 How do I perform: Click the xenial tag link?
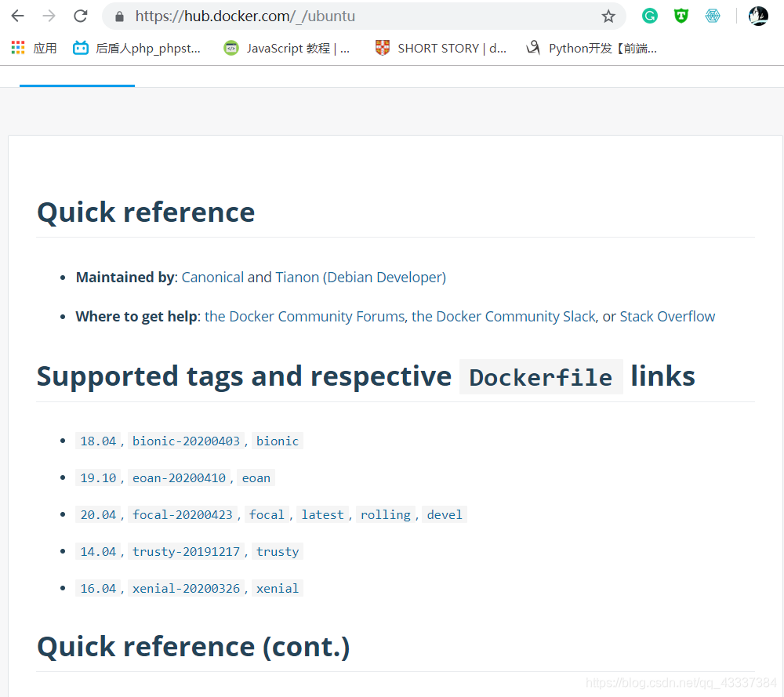click(x=278, y=589)
